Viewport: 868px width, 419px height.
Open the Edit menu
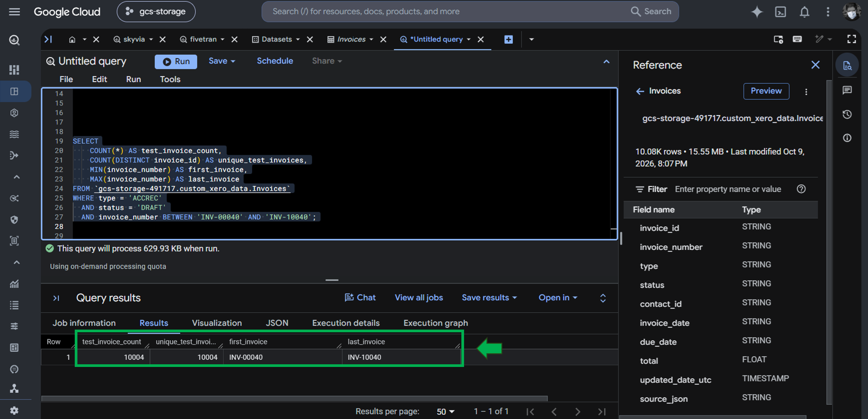pyautogui.click(x=99, y=79)
